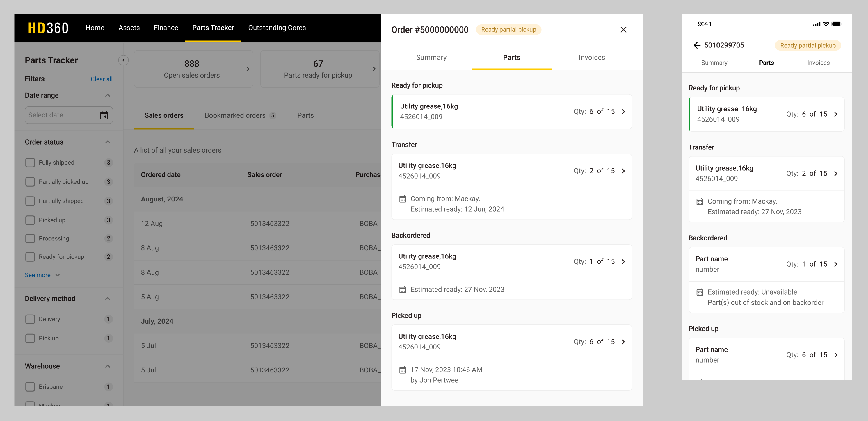Open mobile Backordered Part name chevron
The height and width of the screenshot is (421, 868).
(836, 264)
